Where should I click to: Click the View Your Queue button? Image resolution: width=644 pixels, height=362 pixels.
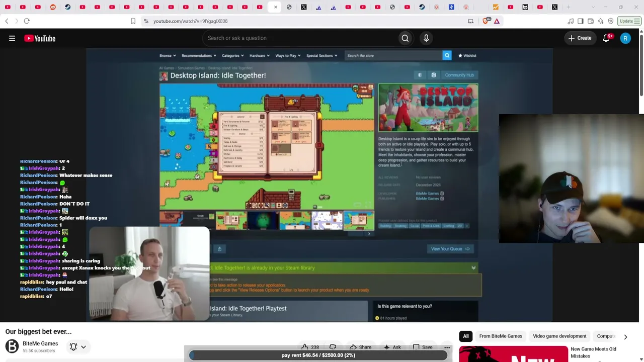click(450, 249)
